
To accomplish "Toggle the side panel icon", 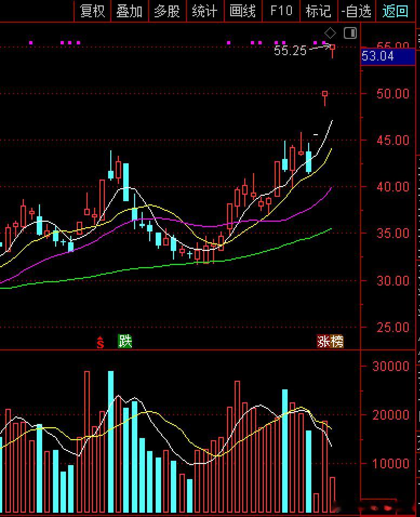I will 350,33.
